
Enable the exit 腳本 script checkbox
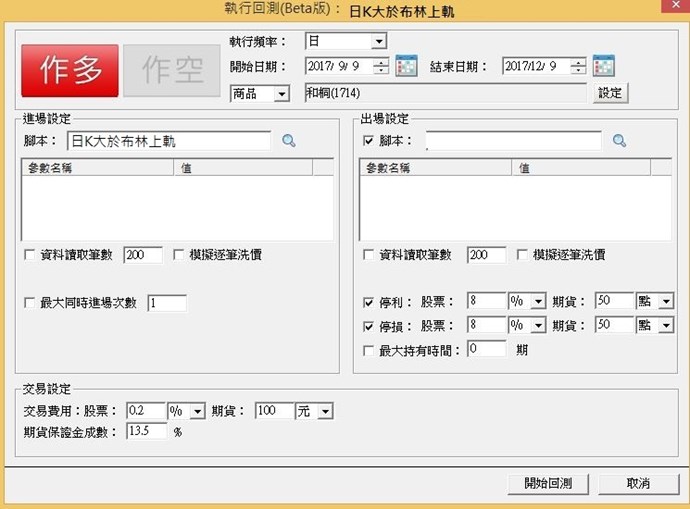pyautogui.click(x=368, y=141)
